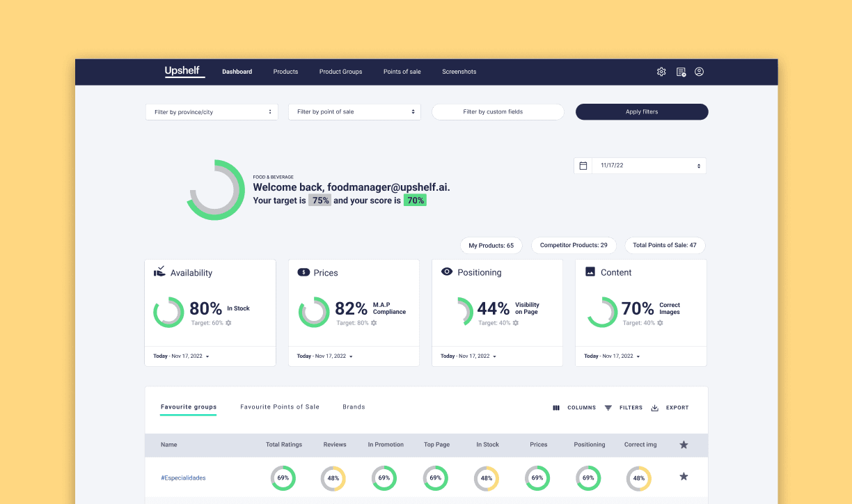Go to Product Groups in navigation
Viewport: 852px width, 504px height.
340,72
